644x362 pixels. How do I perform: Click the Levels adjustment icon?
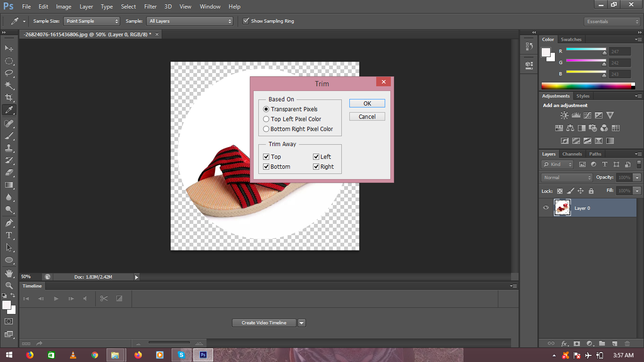[576, 115]
